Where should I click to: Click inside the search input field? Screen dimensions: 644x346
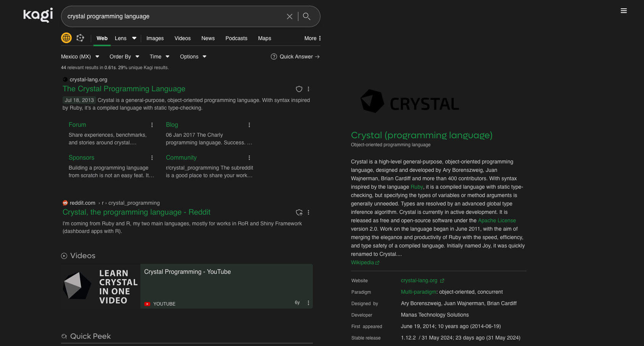[172, 16]
